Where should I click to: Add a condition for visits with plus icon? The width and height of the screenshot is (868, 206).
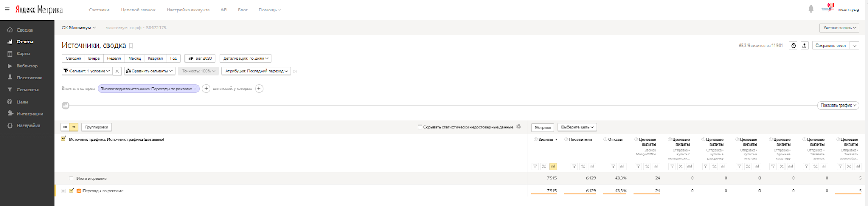click(206, 89)
